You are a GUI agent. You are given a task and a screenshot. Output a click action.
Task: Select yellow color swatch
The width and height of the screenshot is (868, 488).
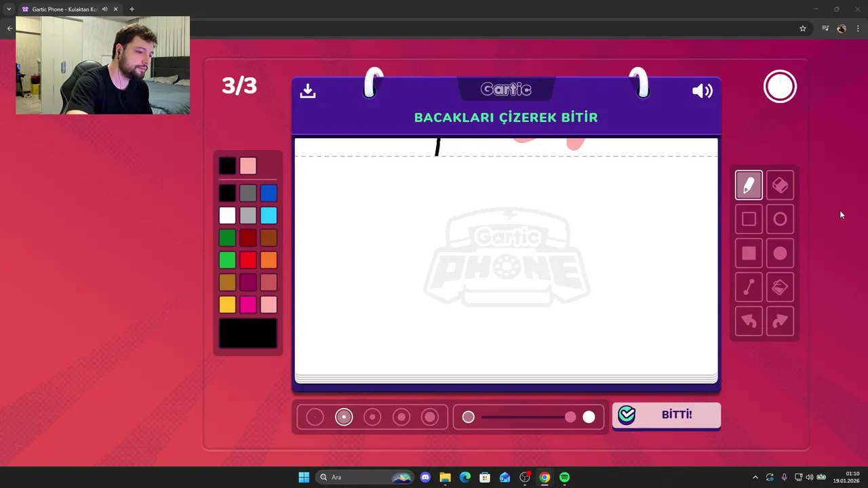[x=227, y=305]
